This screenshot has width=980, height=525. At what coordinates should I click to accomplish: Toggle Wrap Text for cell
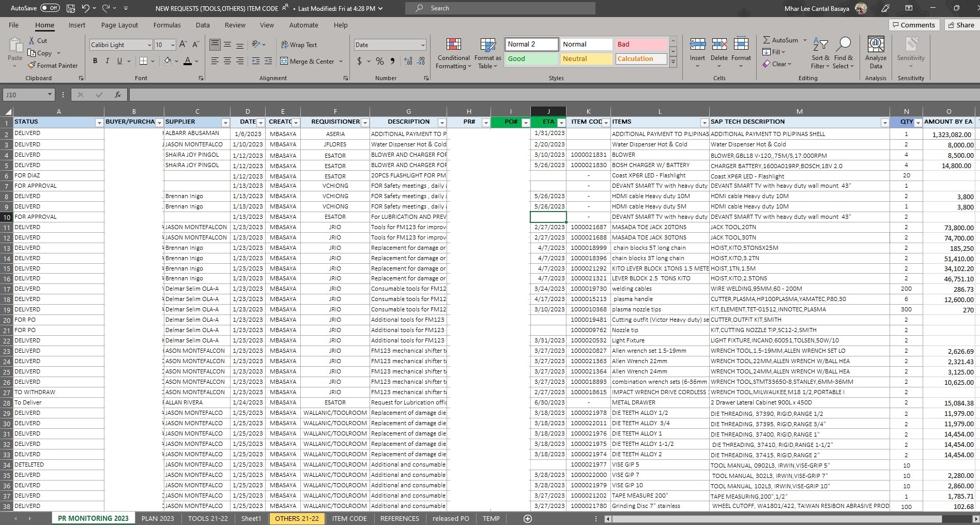tap(299, 44)
